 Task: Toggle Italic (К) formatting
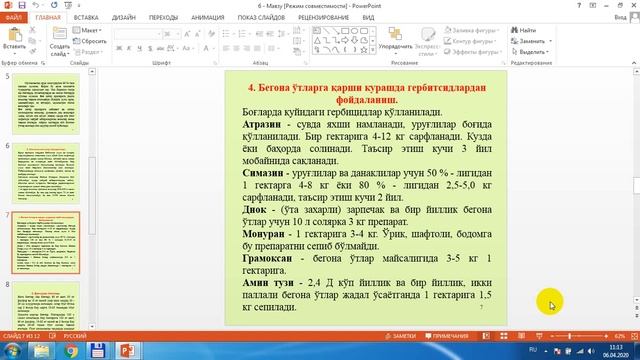tap(129, 48)
